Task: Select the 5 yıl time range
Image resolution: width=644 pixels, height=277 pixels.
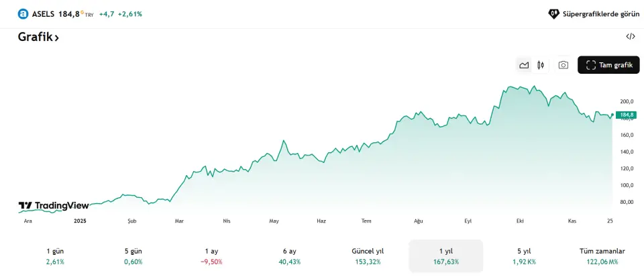Action: pos(523,256)
